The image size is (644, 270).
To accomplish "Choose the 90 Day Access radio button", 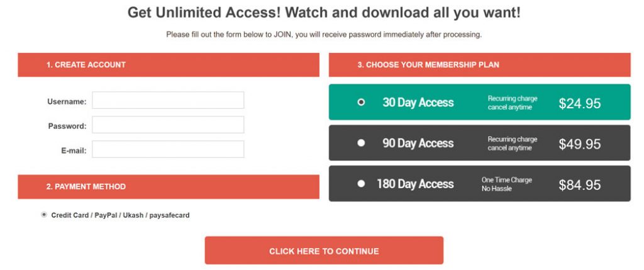I will [x=361, y=143].
